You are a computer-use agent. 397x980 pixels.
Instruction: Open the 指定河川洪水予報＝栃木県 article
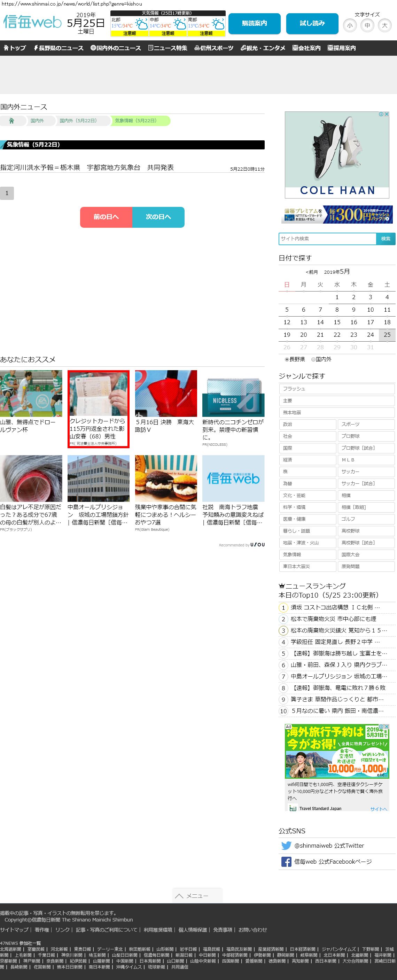(87, 168)
